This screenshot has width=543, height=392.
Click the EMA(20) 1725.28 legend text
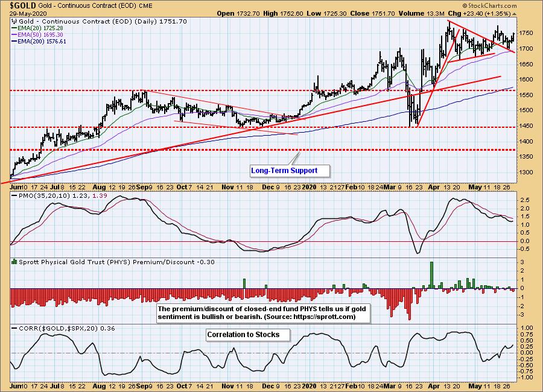(x=40, y=28)
